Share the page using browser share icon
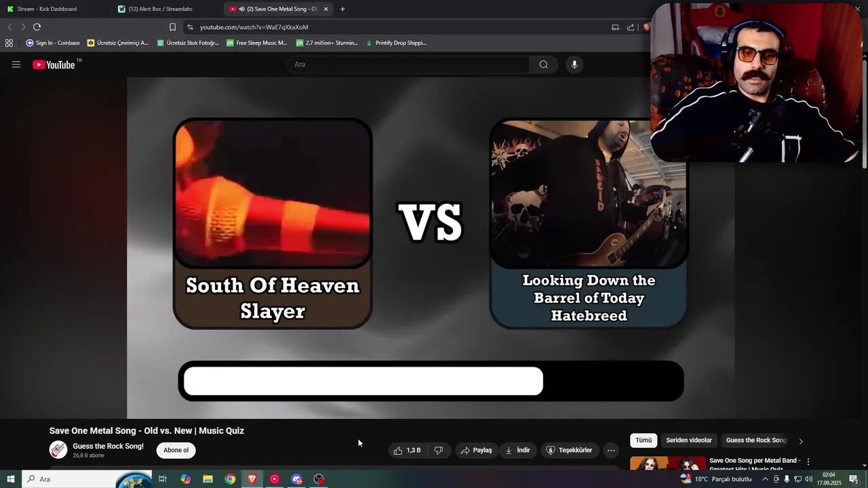The height and width of the screenshot is (488, 868). pyautogui.click(x=631, y=27)
